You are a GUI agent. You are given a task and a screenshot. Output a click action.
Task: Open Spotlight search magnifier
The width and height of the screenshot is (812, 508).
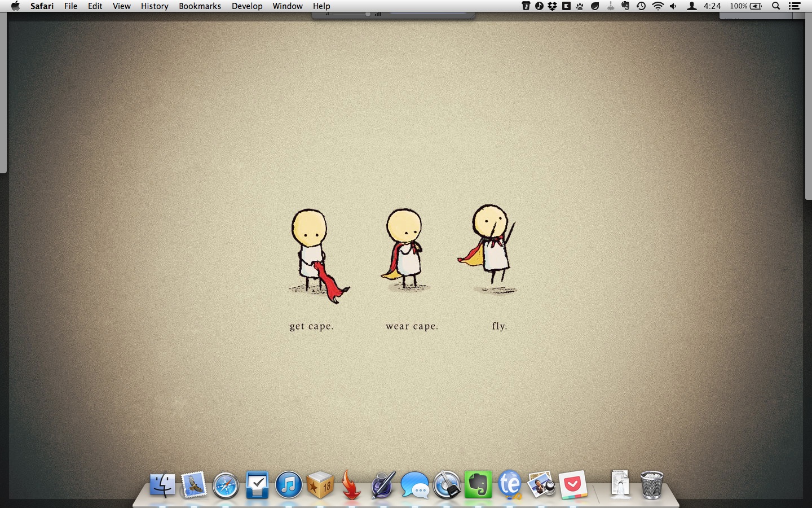tap(776, 6)
